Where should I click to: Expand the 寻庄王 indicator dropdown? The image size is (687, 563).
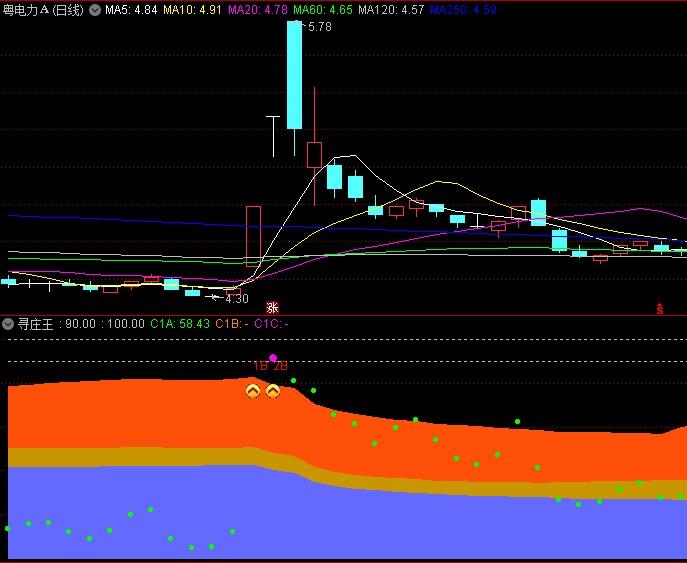9,324
